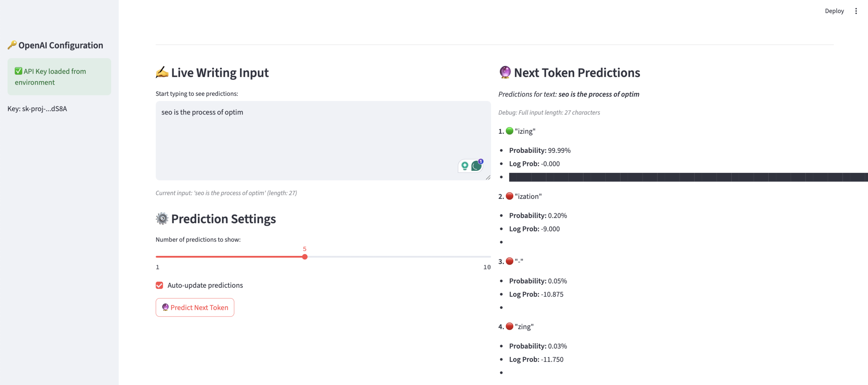Click the green checkmark in the API Key loaded box
Viewport: 868px width, 385px height.
18,71
